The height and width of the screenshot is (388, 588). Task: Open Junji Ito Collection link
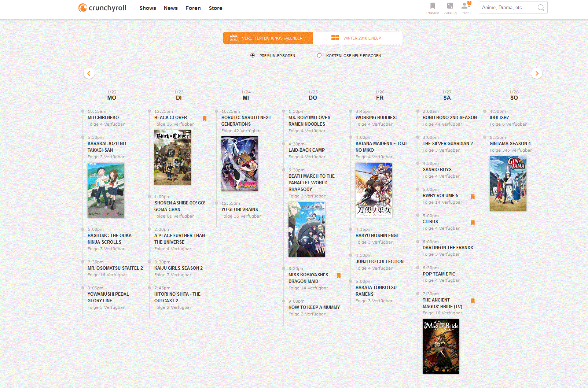point(379,262)
